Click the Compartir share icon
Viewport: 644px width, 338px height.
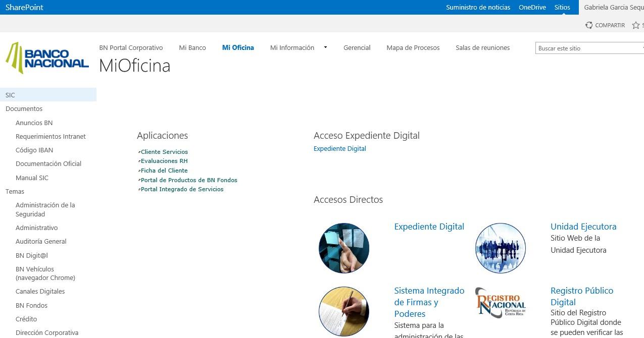point(589,25)
